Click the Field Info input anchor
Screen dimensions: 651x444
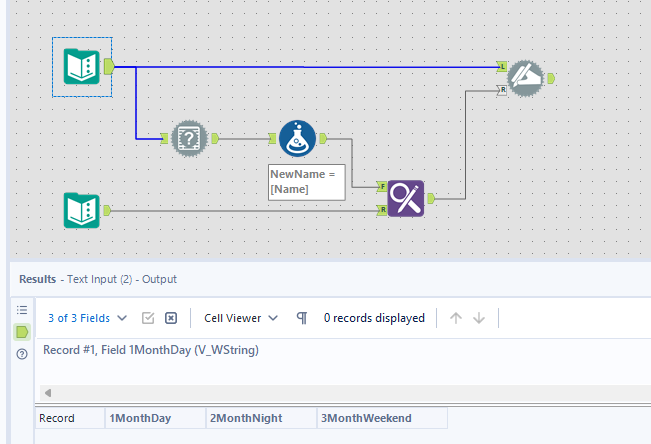[x=164, y=138]
